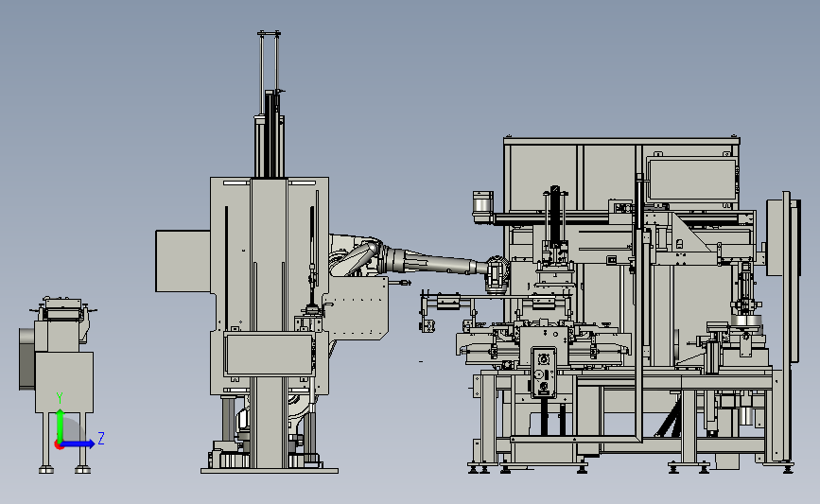Screen dimensions: 820x504
Task: Click the blue Z axis arrow
Action: [x=79, y=443]
